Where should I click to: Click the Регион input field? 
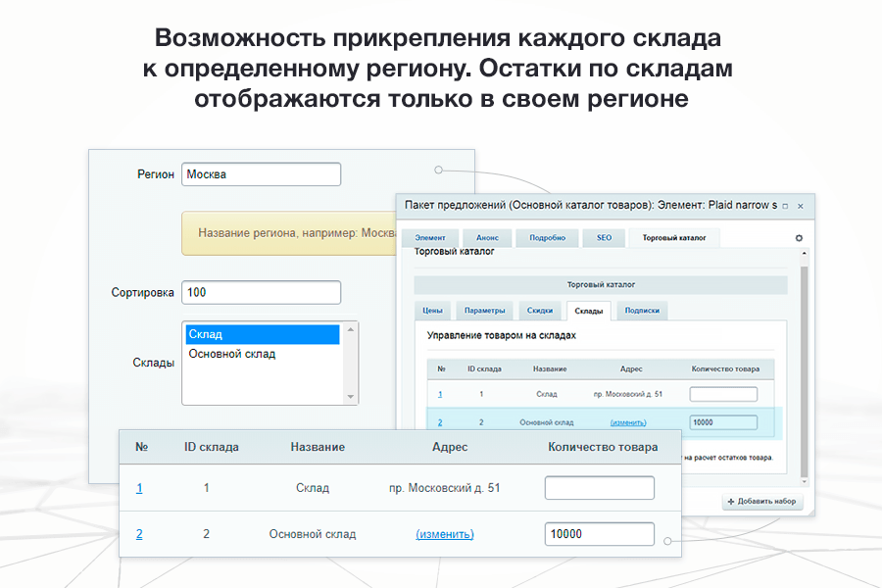(261, 174)
